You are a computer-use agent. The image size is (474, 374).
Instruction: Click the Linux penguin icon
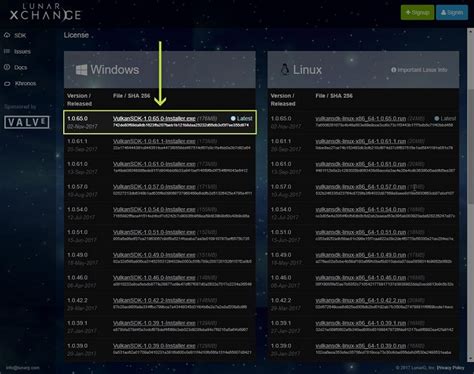coord(285,69)
